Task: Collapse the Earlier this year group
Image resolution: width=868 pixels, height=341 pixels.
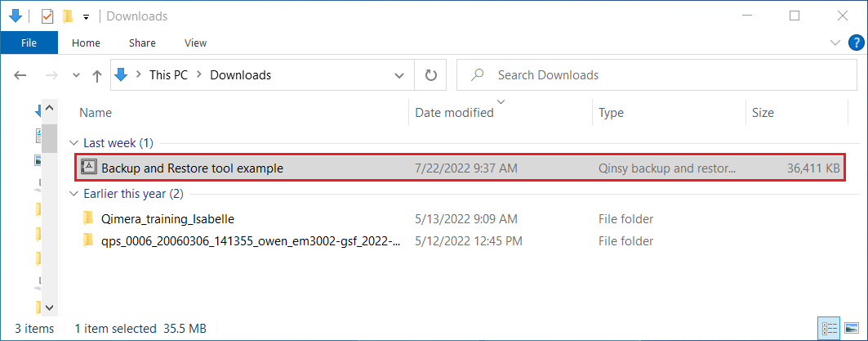Action: 74,194
